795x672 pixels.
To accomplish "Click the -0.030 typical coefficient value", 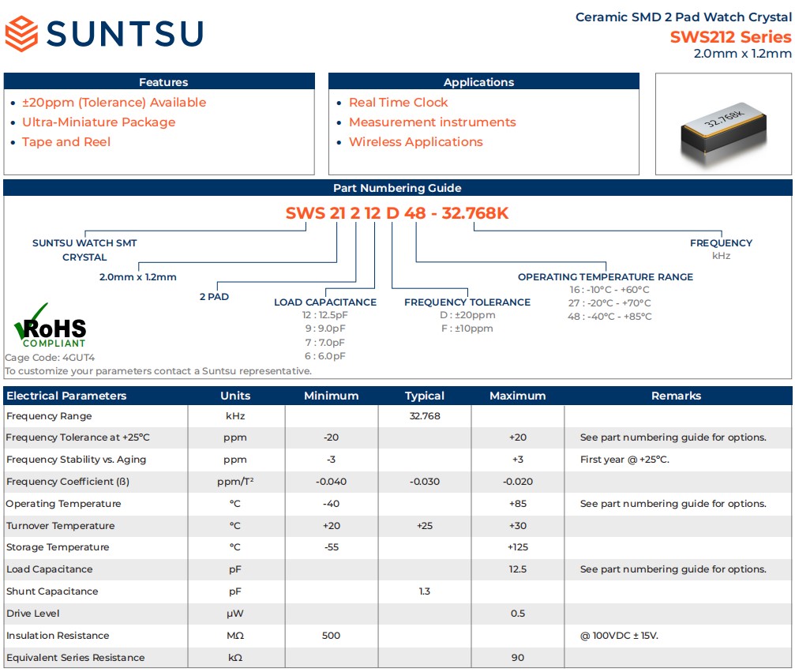I will (425, 482).
